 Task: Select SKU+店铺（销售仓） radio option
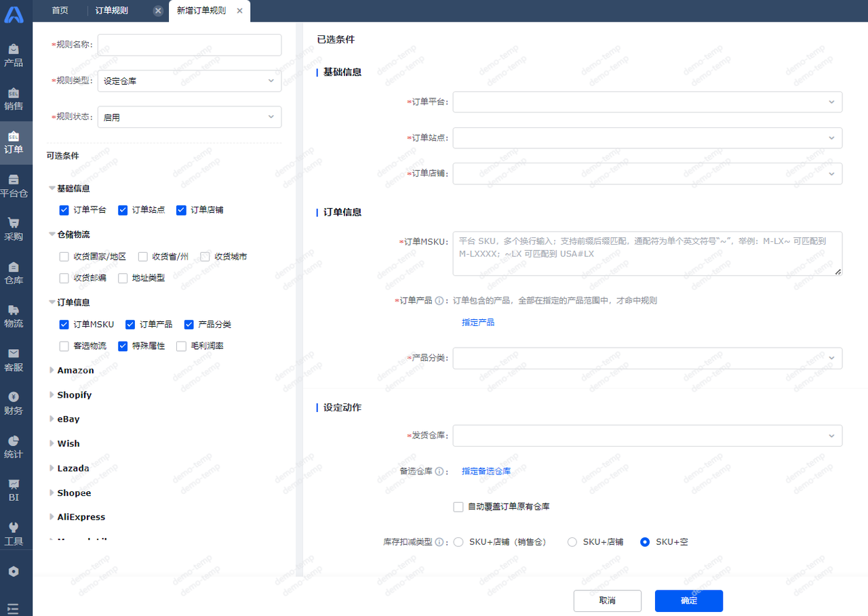click(x=458, y=542)
